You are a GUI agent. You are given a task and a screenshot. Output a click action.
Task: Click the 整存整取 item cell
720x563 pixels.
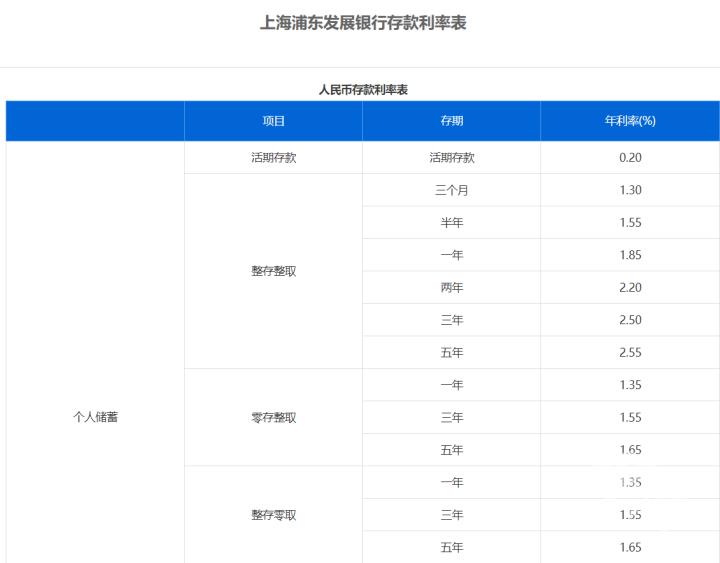[273, 271]
